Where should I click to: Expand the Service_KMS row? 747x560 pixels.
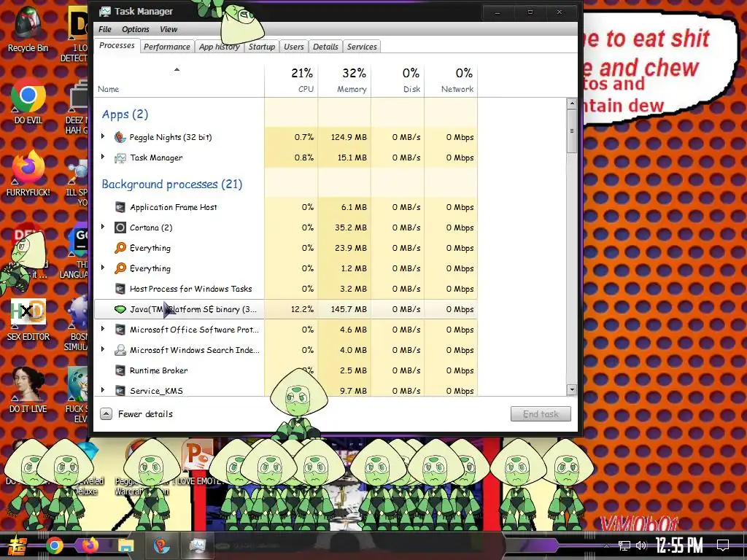pyautogui.click(x=103, y=390)
